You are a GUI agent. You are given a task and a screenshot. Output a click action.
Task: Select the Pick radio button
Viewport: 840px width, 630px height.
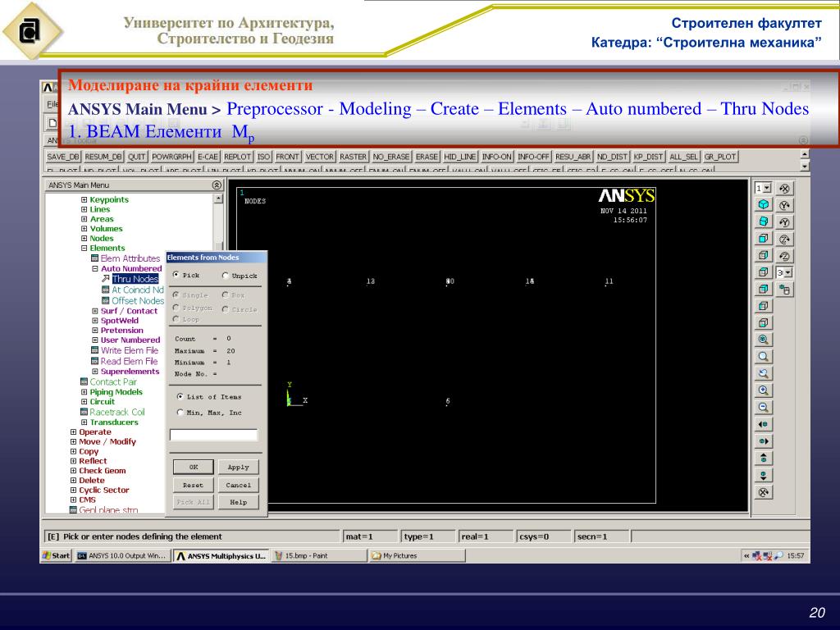click(x=176, y=275)
